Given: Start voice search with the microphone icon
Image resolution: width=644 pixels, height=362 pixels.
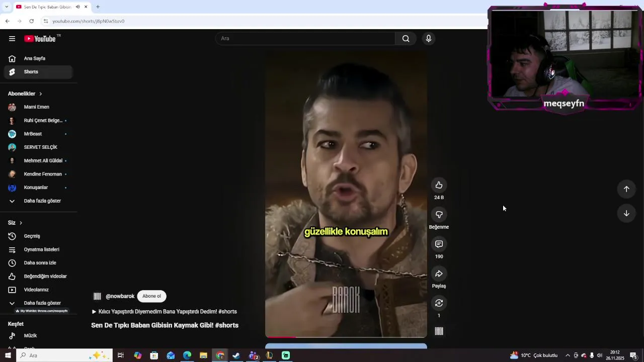Looking at the screenshot, I should pyautogui.click(x=429, y=39).
